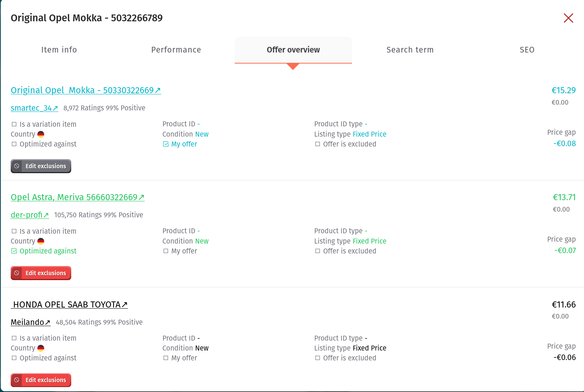The image size is (584, 392).
Task: Open the Search term tab
Action: 410,50
